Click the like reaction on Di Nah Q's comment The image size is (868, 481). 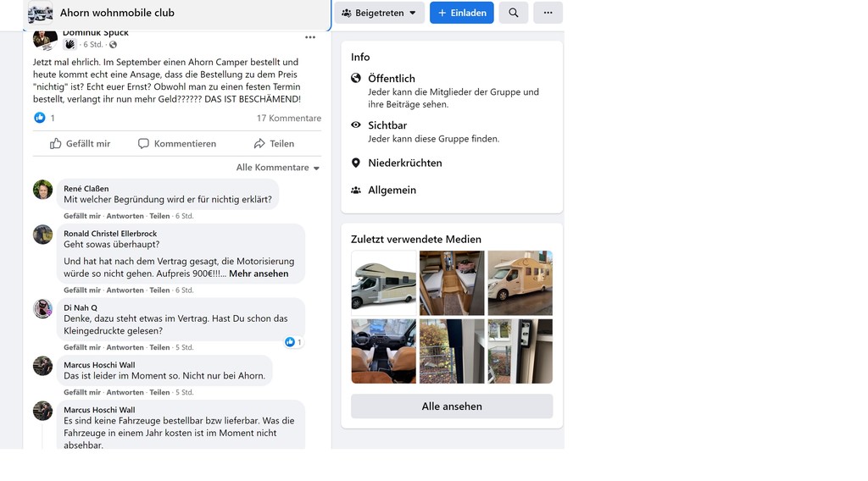[x=293, y=342]
